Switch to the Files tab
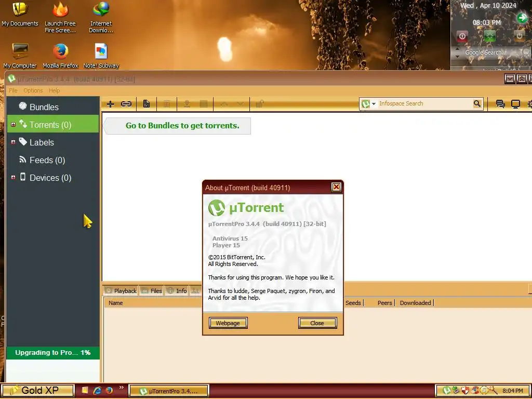The image size is (532, 399). [x=151, y=291]
